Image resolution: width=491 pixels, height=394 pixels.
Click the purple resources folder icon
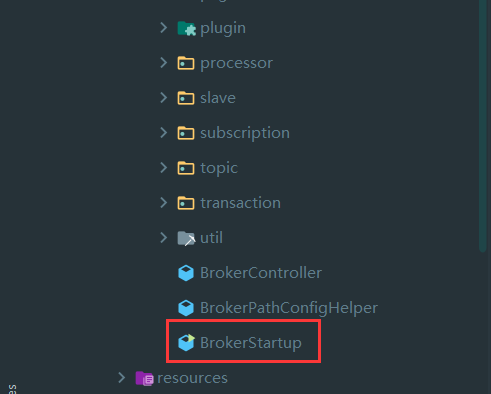[145, 378]
